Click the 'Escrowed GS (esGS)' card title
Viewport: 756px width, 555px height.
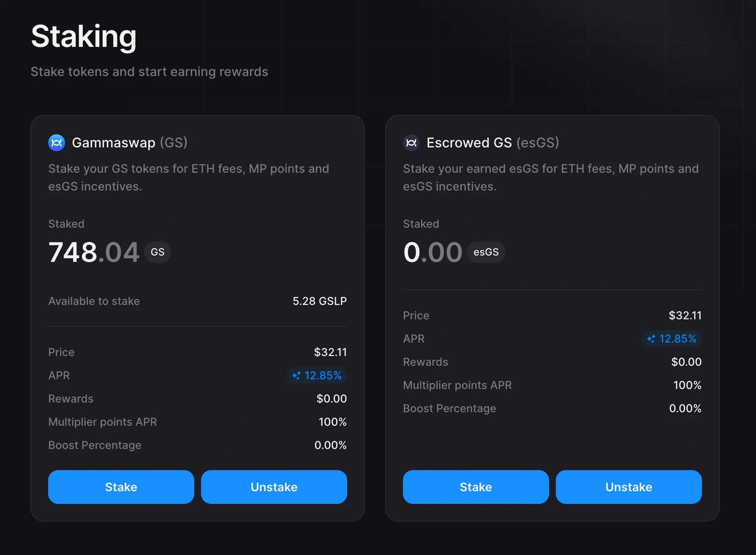click(x=493, y=143)
